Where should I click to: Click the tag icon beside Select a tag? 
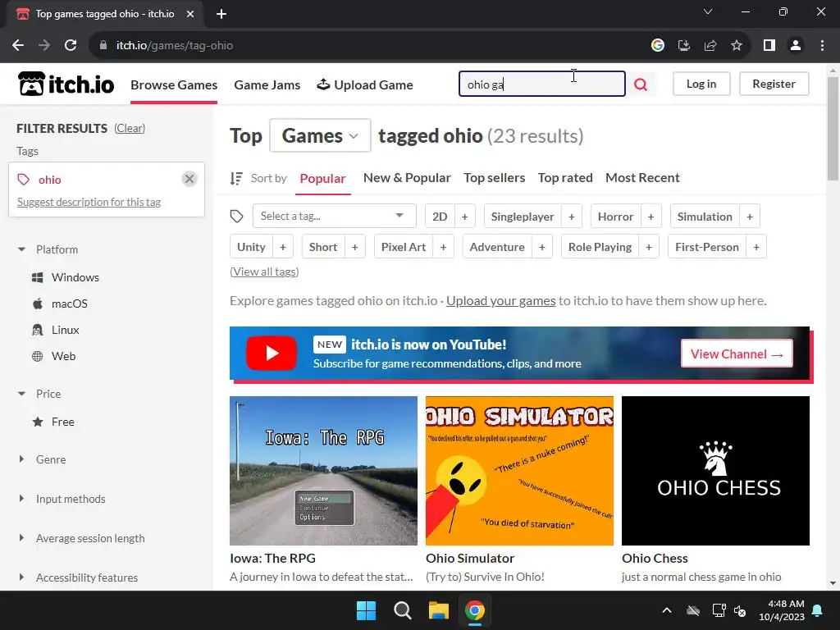[x=237, y=217]
